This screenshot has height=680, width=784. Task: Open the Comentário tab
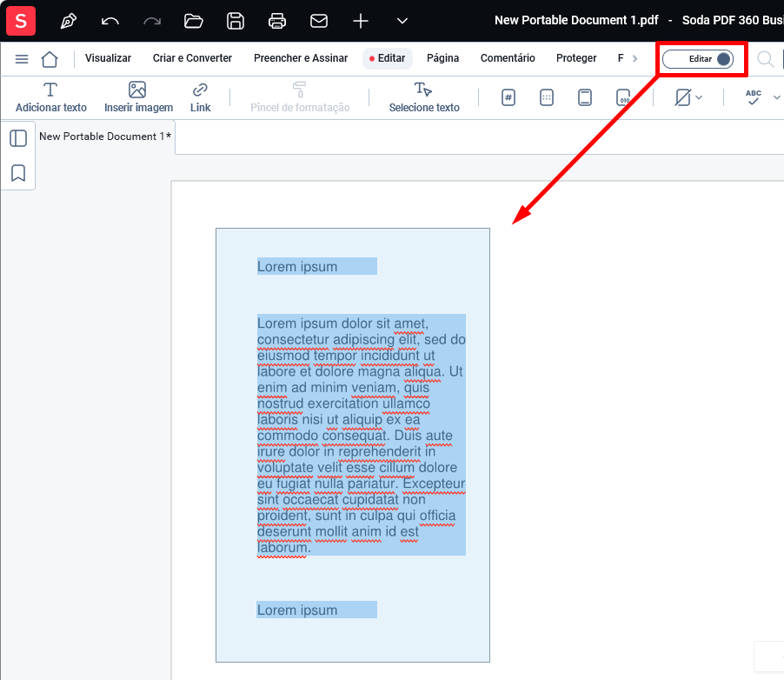point(508,58)
